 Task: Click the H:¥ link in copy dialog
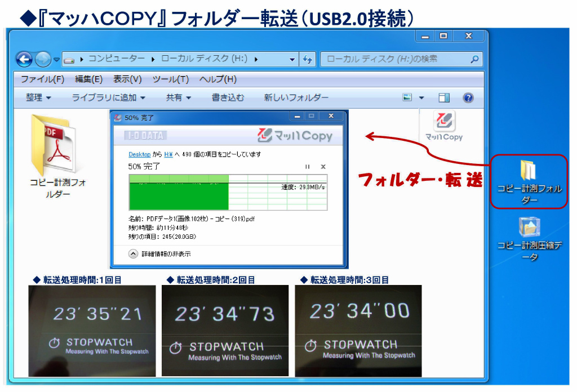click(168, 154)
